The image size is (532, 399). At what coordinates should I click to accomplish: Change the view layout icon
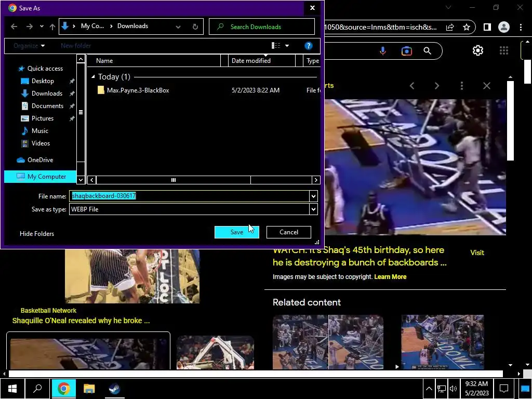[276, 46]
